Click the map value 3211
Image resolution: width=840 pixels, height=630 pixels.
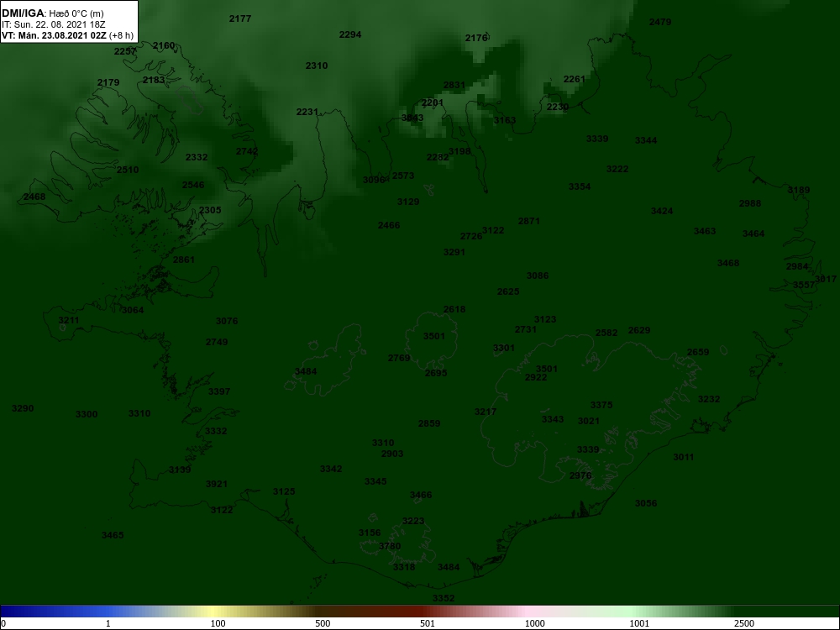point(69,321)
